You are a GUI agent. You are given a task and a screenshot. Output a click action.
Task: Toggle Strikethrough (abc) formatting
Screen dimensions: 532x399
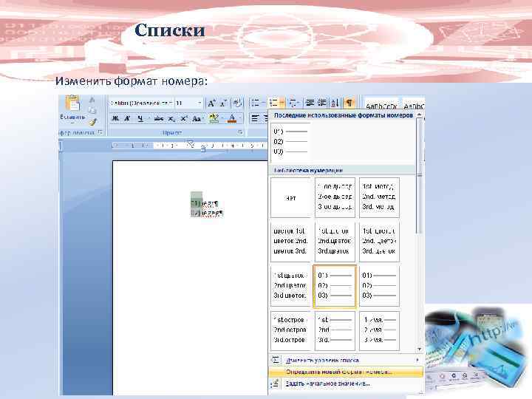click(x=158, y=118)
